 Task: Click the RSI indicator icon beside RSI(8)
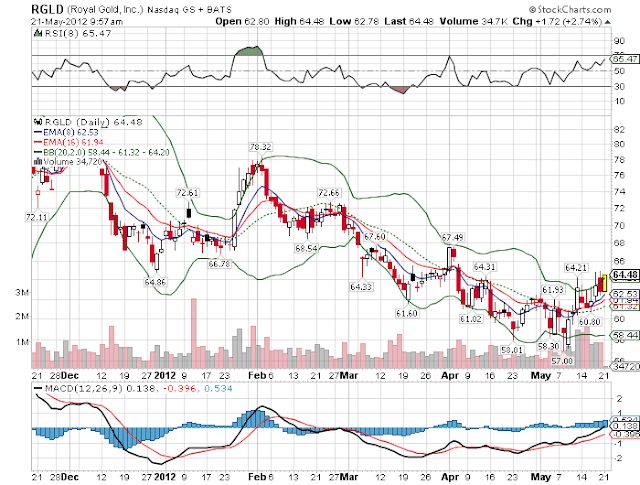coord(38,33)
